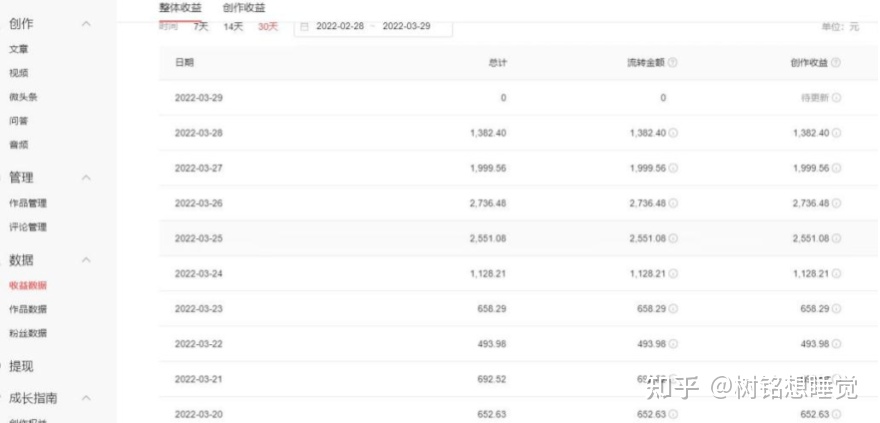Collapse the 管理 sidebar section
Image resolution: width=880 pixels, height=423 pixels.
(x=86, y=178)
